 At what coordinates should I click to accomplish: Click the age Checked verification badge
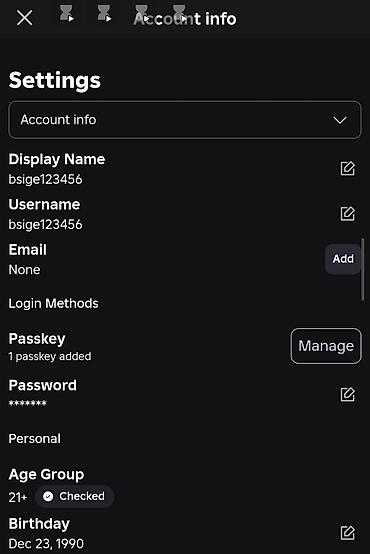click(x=75, y=496)
